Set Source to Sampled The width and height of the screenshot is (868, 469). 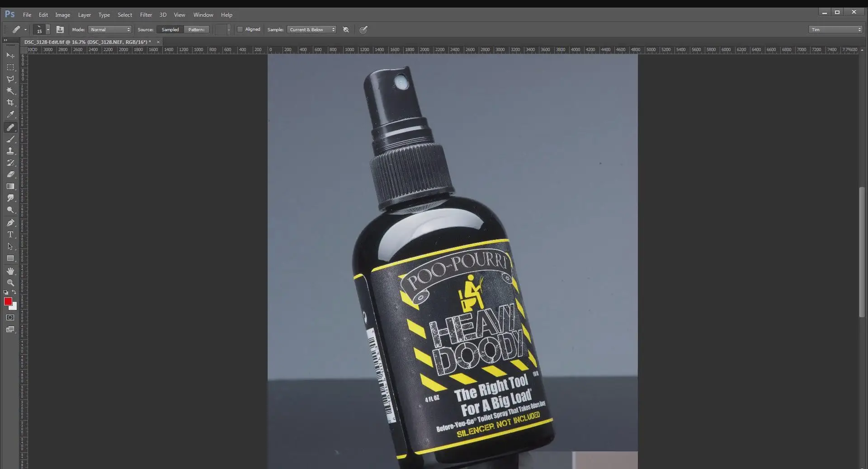(170, 29)
